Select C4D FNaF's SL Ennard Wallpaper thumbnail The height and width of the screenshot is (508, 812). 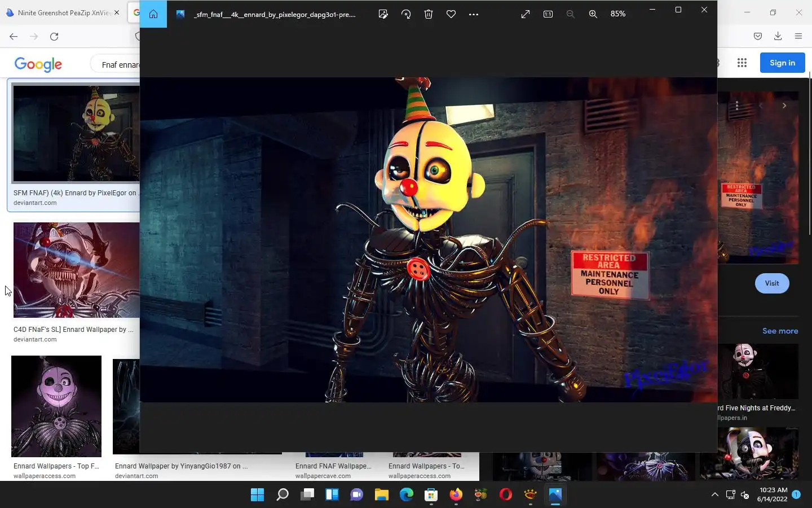[76, 270]
